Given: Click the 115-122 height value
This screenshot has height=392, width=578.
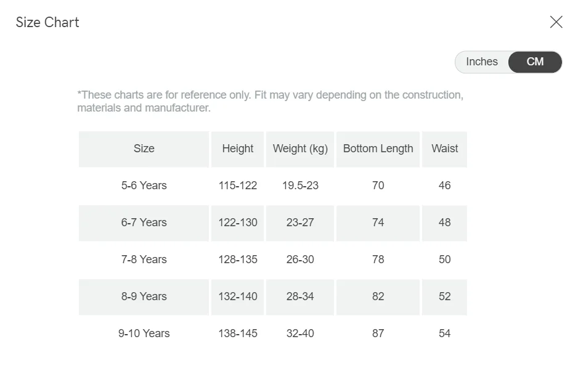Looking at the screenshot, I should (x=237, y=186).
